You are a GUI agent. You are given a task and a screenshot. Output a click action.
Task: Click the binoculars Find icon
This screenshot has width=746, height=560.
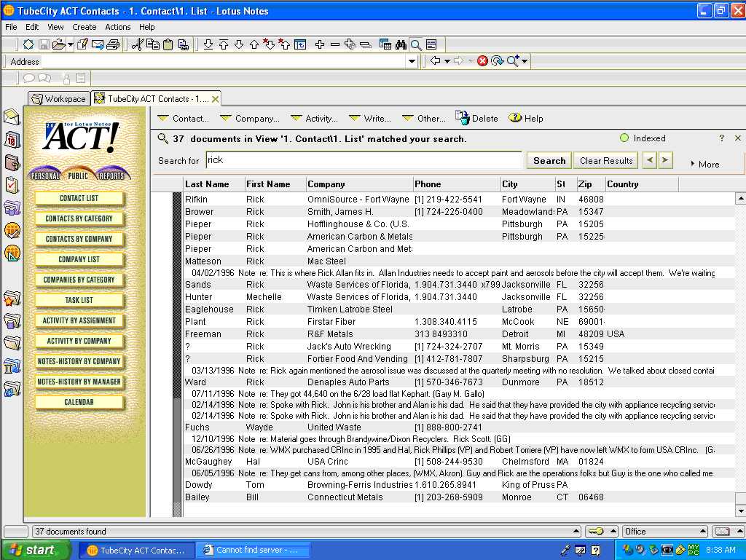[x=401, y=44]
